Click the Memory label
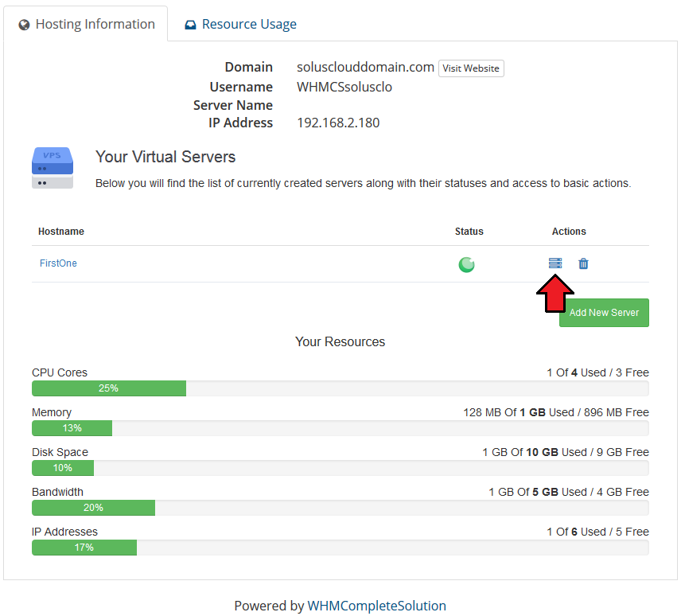 (52, 413)
